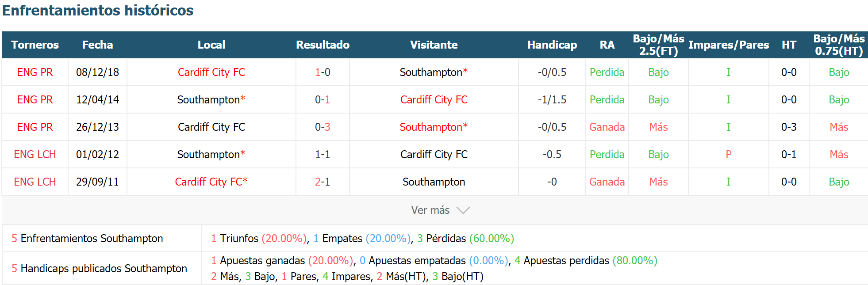Expand the Ver más chevron arrow

click(463, 210)
